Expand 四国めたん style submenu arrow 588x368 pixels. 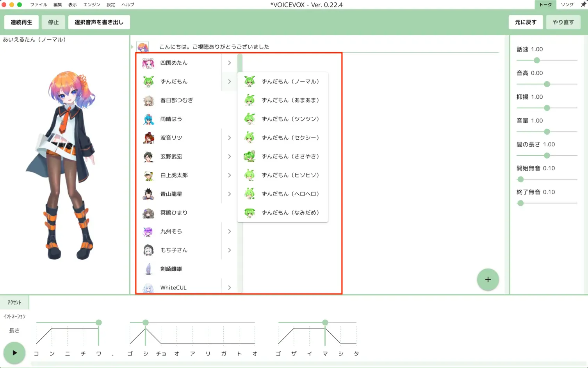click(x=230, y=63)
